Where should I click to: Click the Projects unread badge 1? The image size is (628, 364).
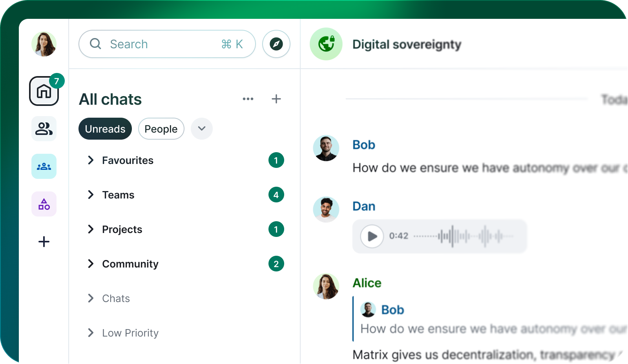pos(276,229)
